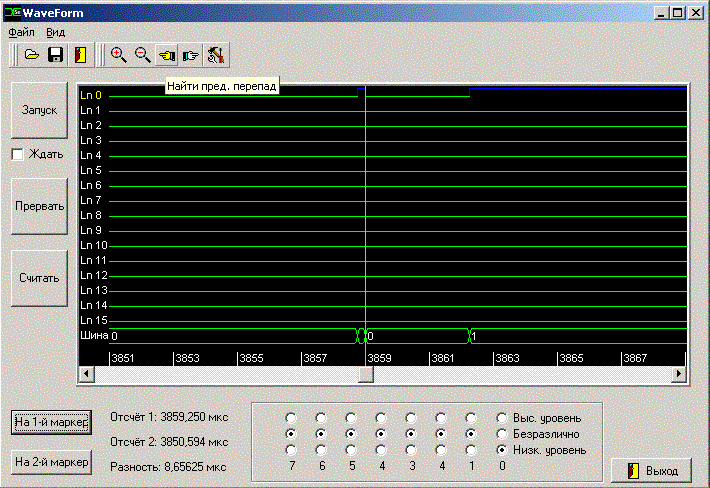Click the horizontal scrollbar thumb

point(366,373)
